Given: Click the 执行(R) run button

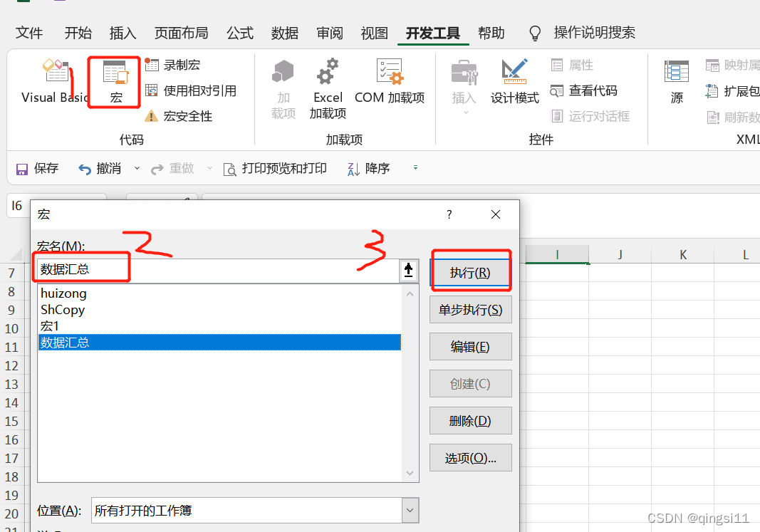Looking at the screenshot, I should 470,273.
